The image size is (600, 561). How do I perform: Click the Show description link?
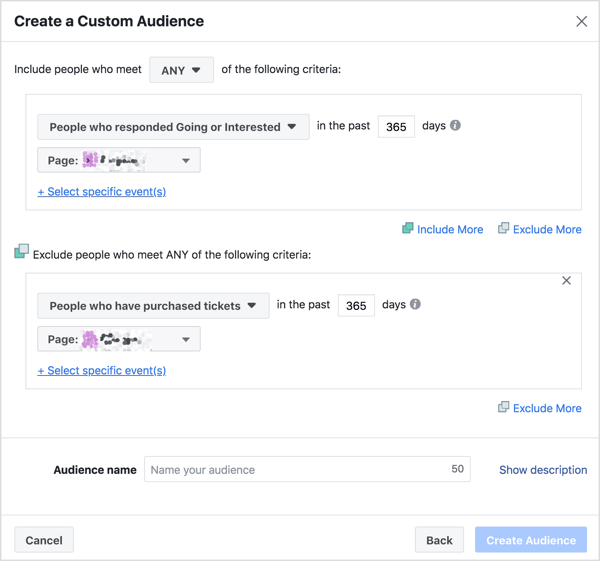click(543, 469)
